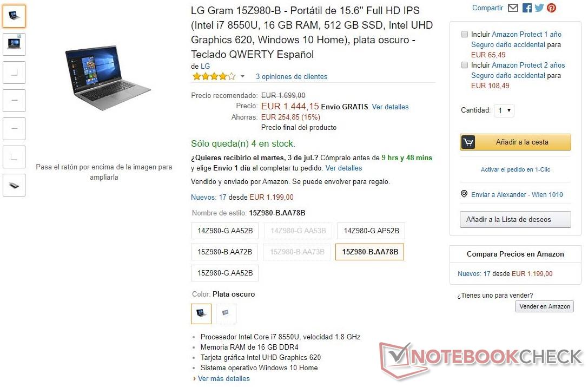Image resolution: width=588 pixels, height=387 pixels.
Task: Open the star rating icons
Action: click(x=214, y=76)
